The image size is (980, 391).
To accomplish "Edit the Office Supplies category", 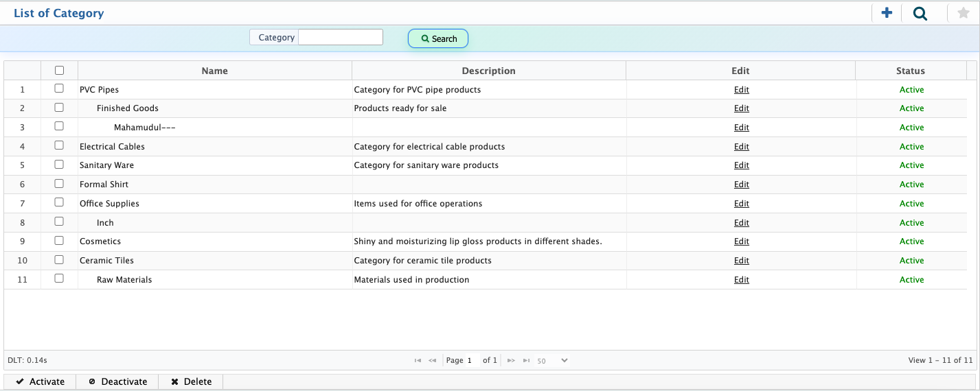I will click(742, 204).
